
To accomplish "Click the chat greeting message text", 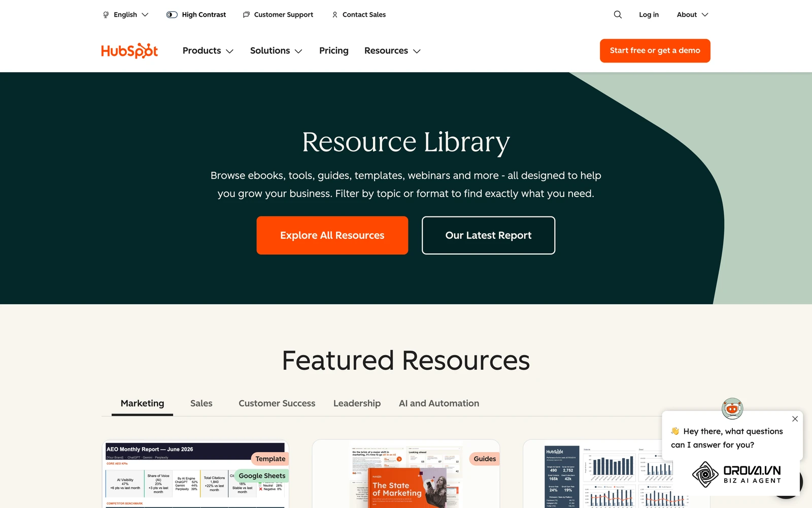I will tap(727, 438).
